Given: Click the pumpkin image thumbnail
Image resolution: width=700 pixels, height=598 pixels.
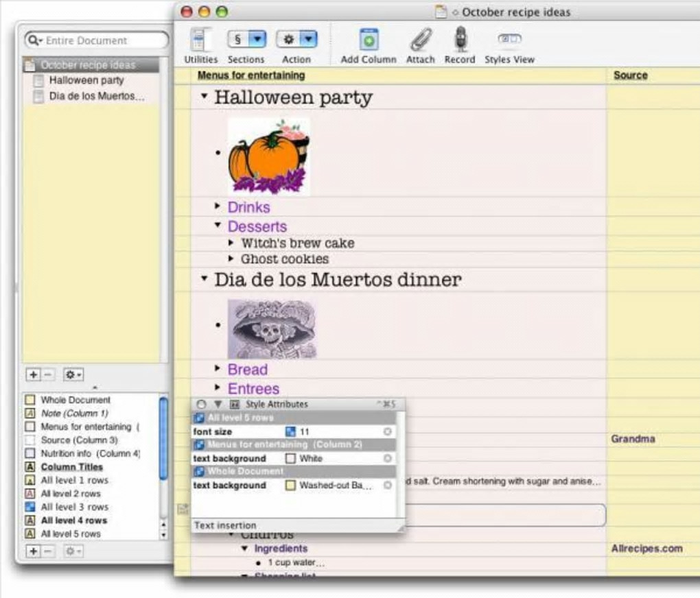Looking at the screenshot, I should (x=269, y=156).
